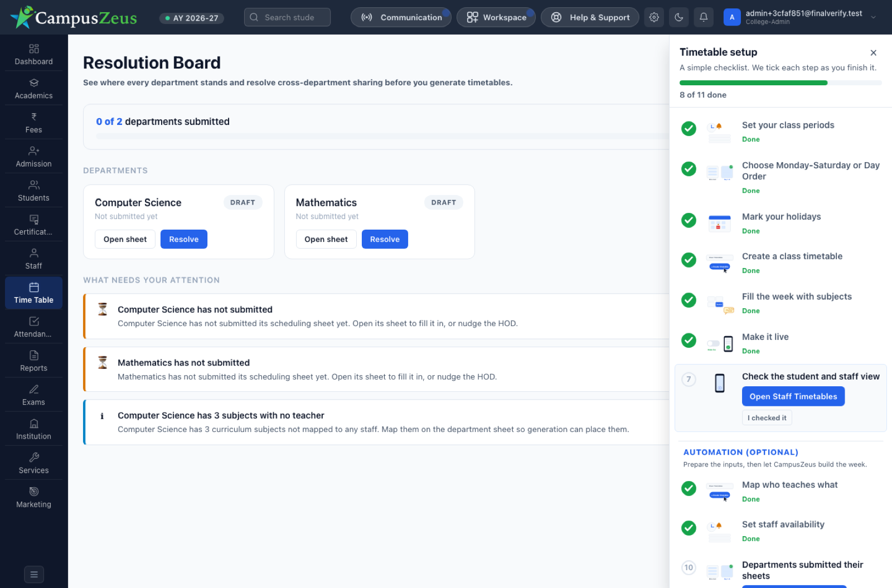The height and width of the screenshot is (588, 892).
Task: Click checkmark for 'Set your class periods'
Action: coord(689,129)
